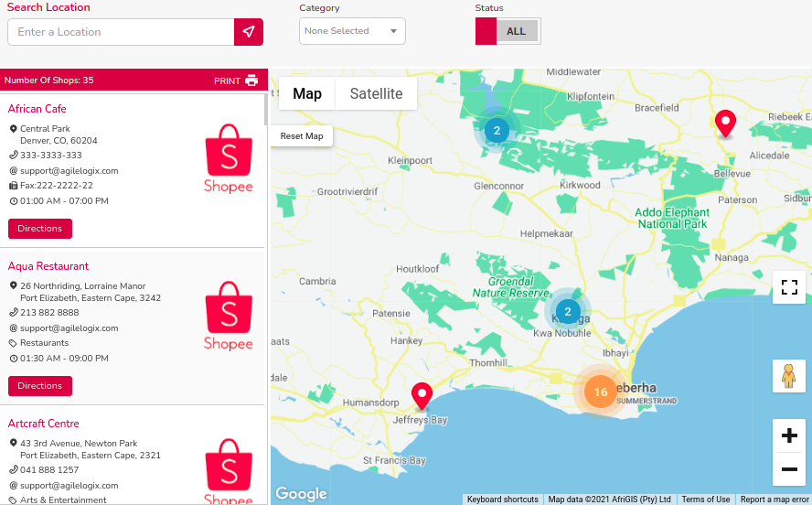Open the red pin near Bellevue
The width and height of the screenshot is (812, 505).
(x=725, y=124)
